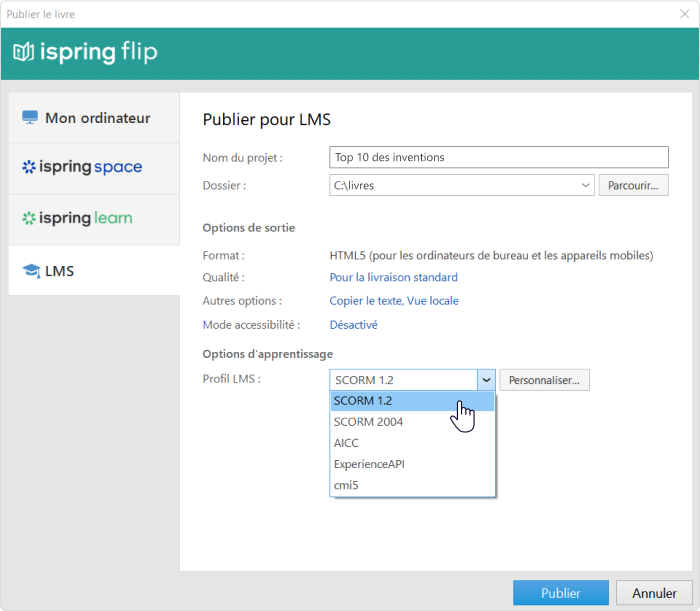Click the Parcourir... button

[x=633, y=185]
